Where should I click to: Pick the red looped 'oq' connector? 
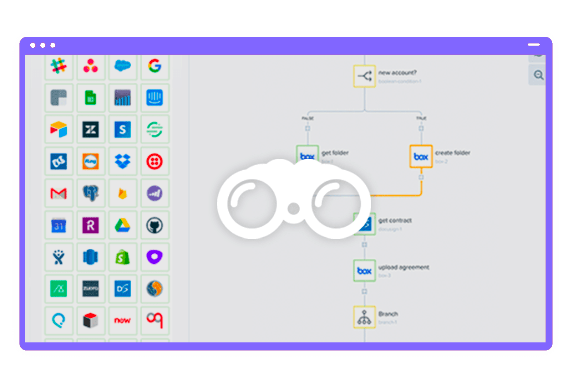point(155,320)
